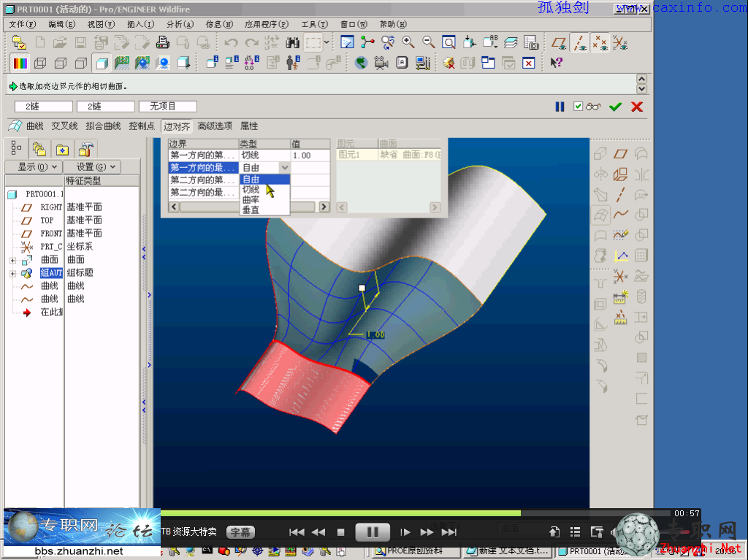
Task: Open the binoculars Find tool
Action: click(x=292, y=43)
